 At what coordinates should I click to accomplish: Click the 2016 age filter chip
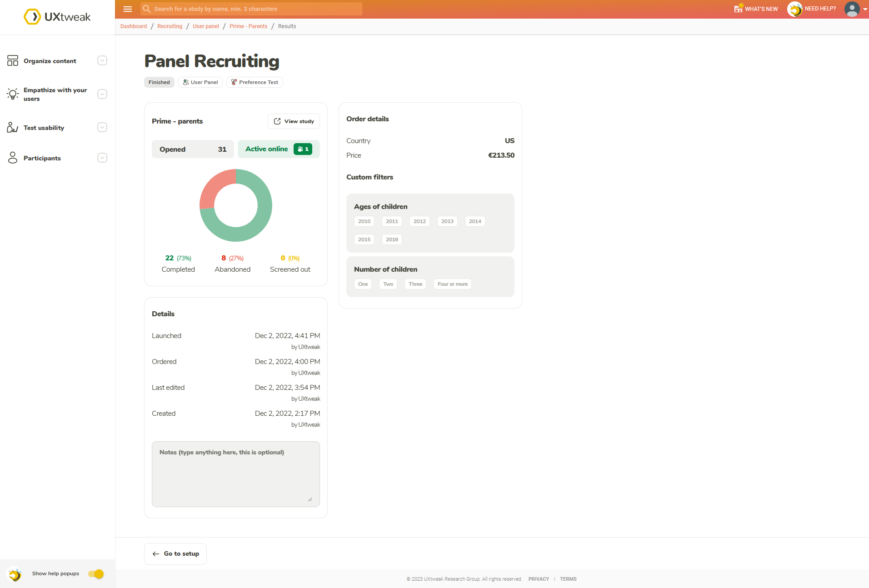392,239
